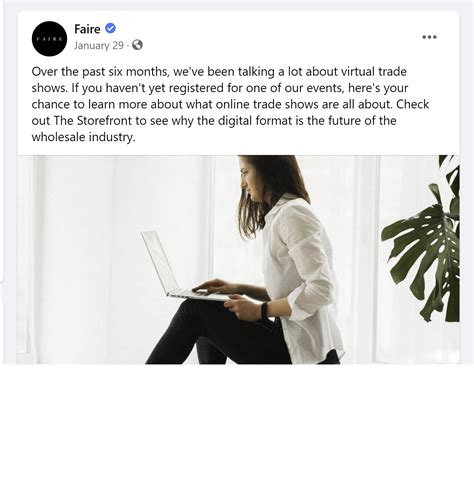The height and width of the screenshot is (496, 474).
Task: Open the three-dot post options menu
Action: pyautogui.click(x=429, y=37)
